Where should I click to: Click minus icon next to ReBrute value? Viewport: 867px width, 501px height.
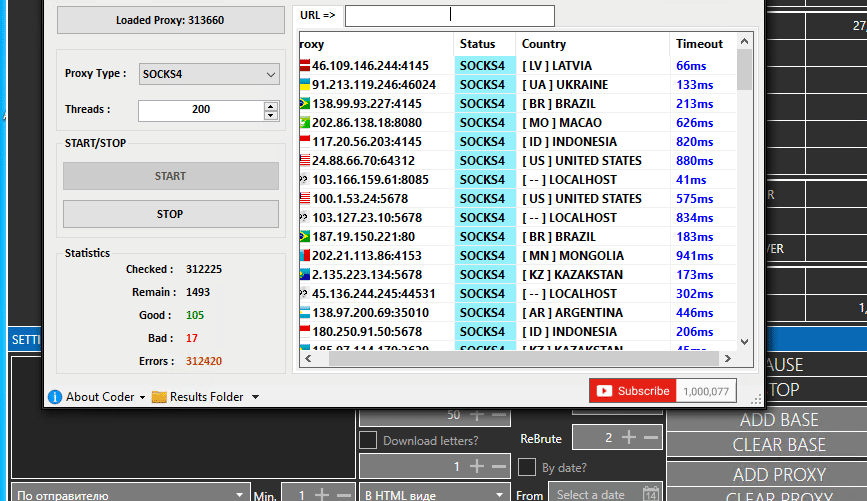(x=651, y=438)
